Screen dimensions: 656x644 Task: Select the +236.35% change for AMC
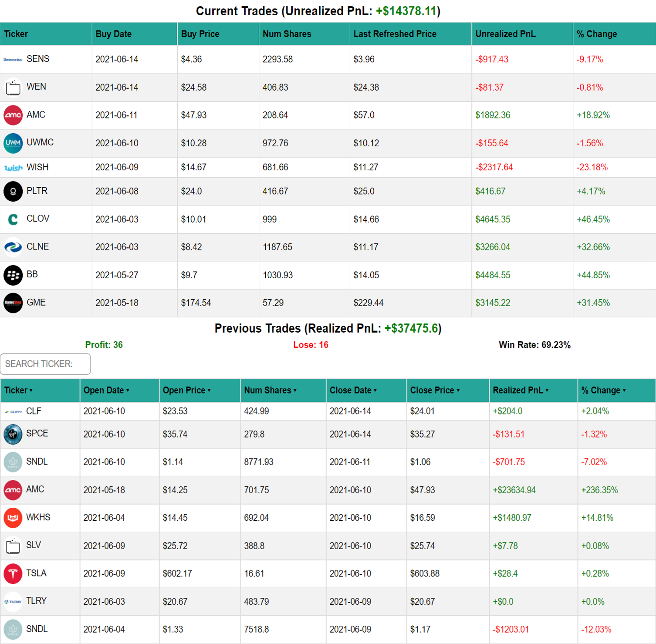[x=599, y=490]
